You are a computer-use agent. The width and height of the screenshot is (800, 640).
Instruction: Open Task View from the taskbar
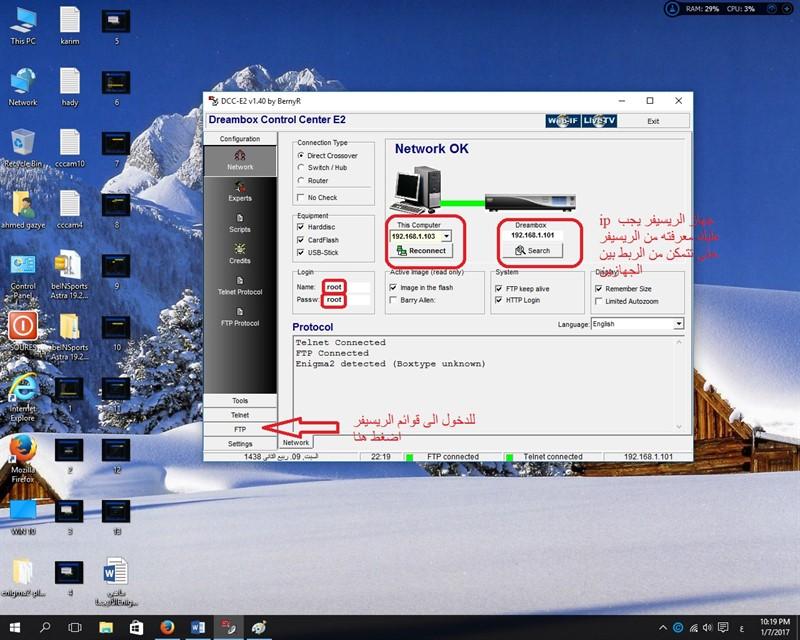(x=75, y=627)
